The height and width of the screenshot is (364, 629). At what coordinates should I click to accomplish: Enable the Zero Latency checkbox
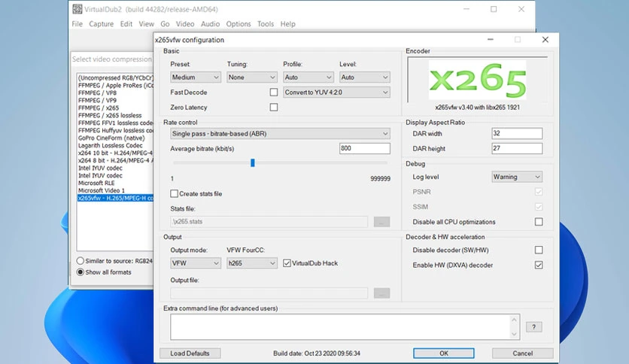click(x=274, y=107)
